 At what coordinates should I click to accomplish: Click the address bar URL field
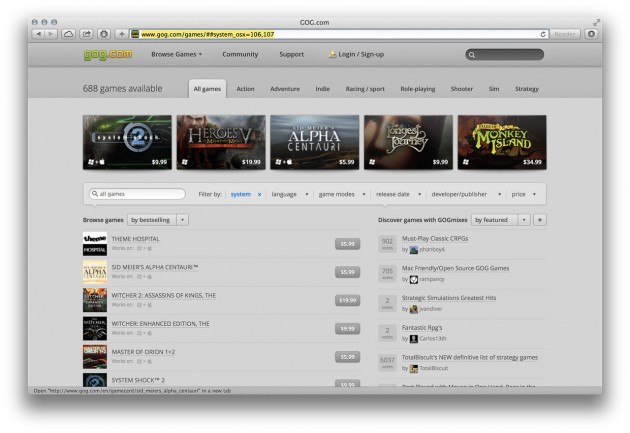pos(338,34)
